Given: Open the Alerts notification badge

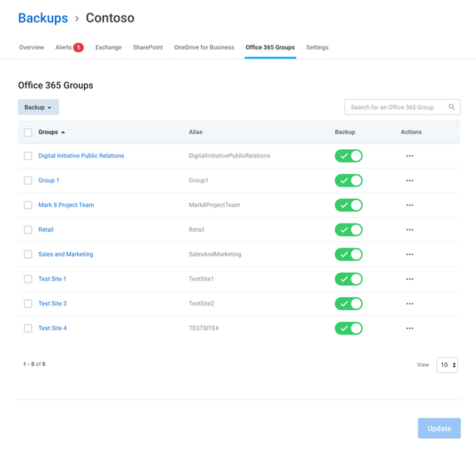Looking at the screenshot, I should (x=78, y=47).
